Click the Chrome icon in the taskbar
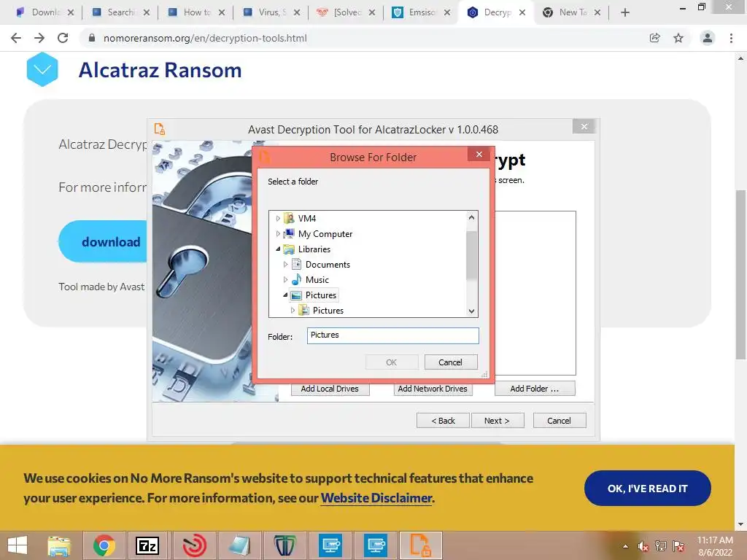The height and width of the screenshot is (560, 747). click(x=104, y=545)
